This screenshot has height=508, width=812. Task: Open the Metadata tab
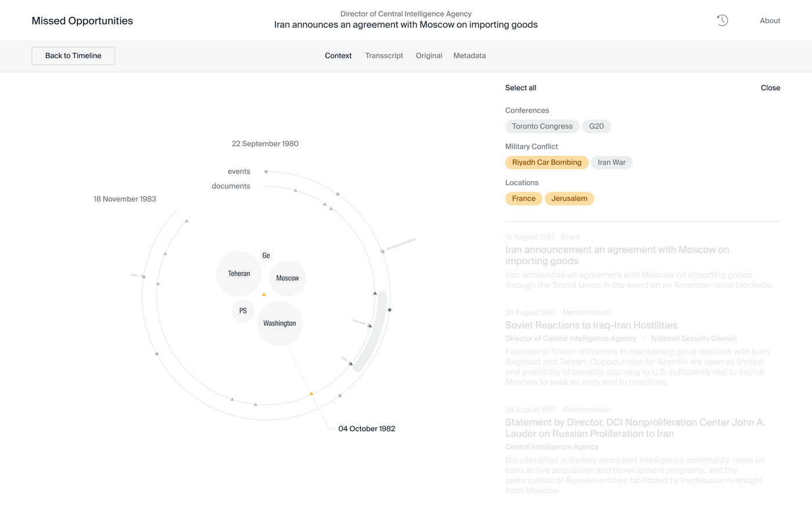click(x=469, y=56)
